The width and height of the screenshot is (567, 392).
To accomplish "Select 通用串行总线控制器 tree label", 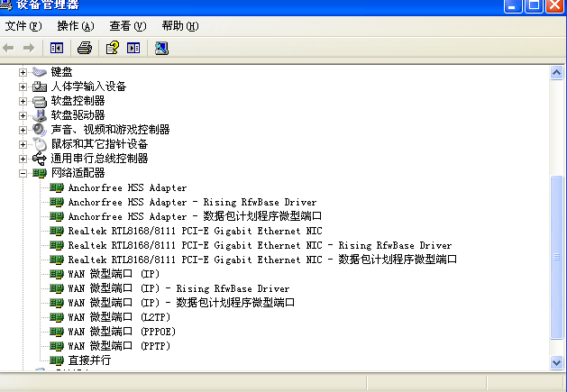I will (99, 159).
